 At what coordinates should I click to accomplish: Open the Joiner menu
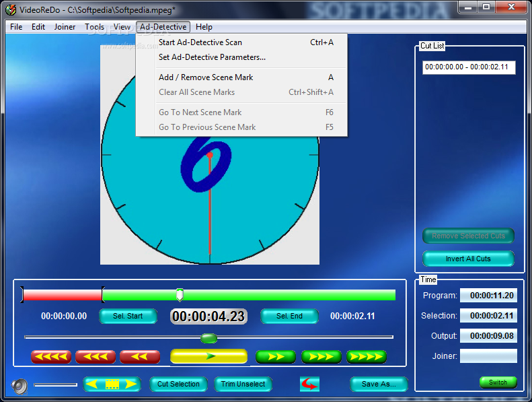pyautogui.click(x=65, y=27)
